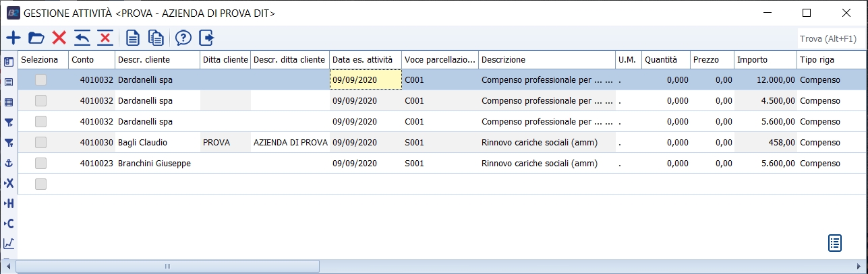Click the delete row icon with small red X
Screen dimensions: 868x274
tap(105, 38)
